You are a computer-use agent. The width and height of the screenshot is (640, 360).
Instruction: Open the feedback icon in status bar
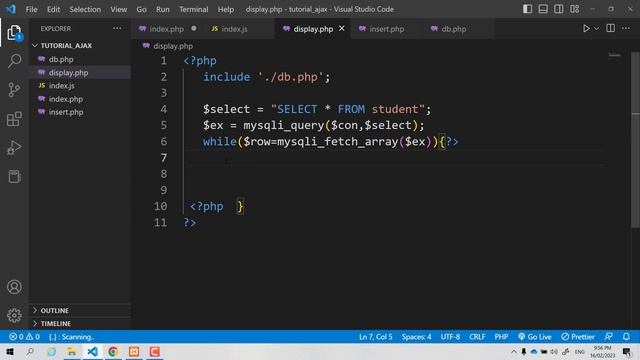(x=609, y=337)
